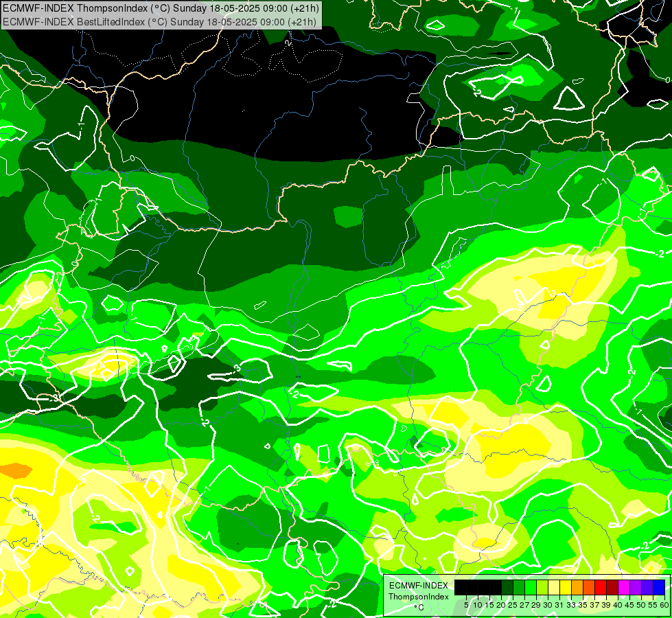
Task: Click the bright red 37-39 legend swatch
Action: pyautogui.click(x=601, y=587)
